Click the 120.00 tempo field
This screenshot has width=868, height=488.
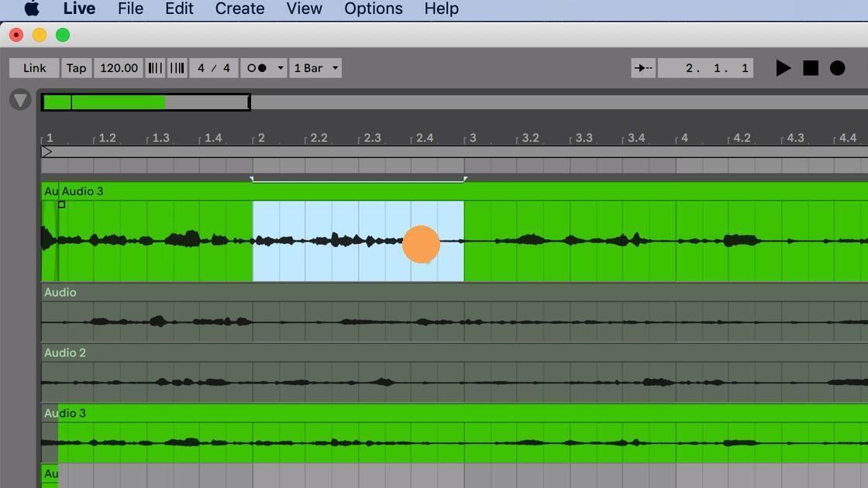(119, 68)
